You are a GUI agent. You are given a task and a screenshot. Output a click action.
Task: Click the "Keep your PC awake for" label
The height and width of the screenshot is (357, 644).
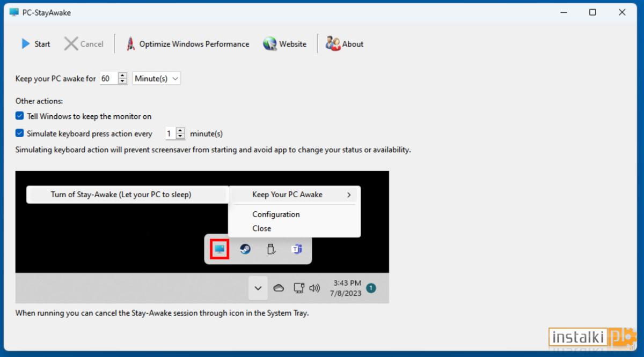tap(56, 78)
